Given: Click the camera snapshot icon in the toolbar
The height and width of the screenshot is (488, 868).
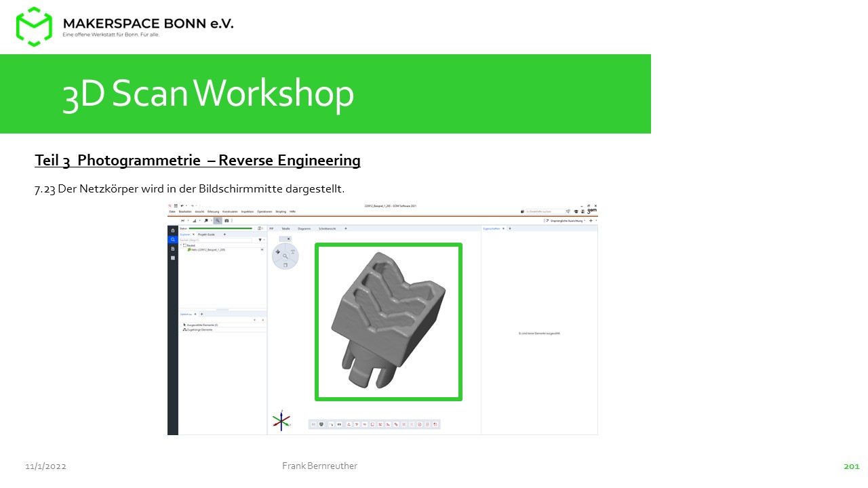Looking at the screenshot, I should tap(226, 220).
